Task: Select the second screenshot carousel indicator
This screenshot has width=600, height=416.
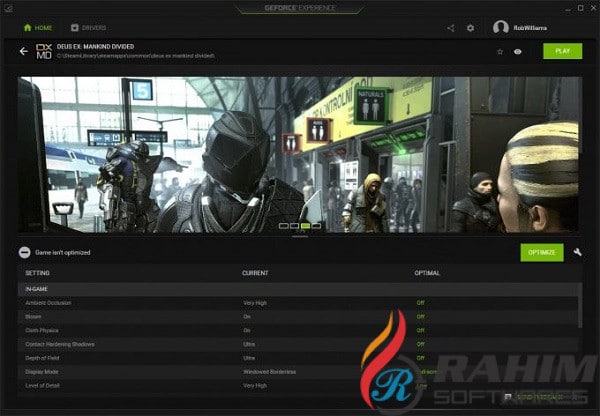Action: [294, 226]
